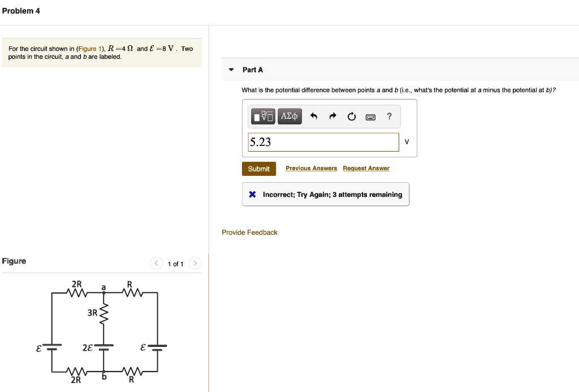Open the Greek letters ΑΣΦ palette

pos(289,117)
